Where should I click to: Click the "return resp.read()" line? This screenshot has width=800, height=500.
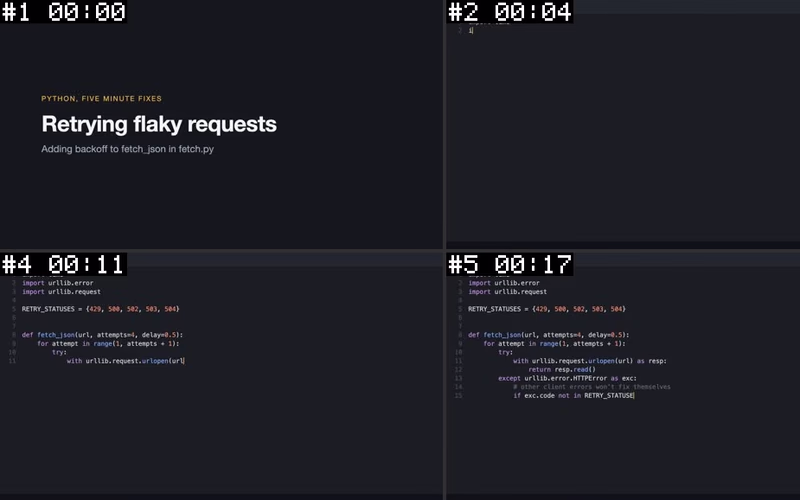[562, 369]
